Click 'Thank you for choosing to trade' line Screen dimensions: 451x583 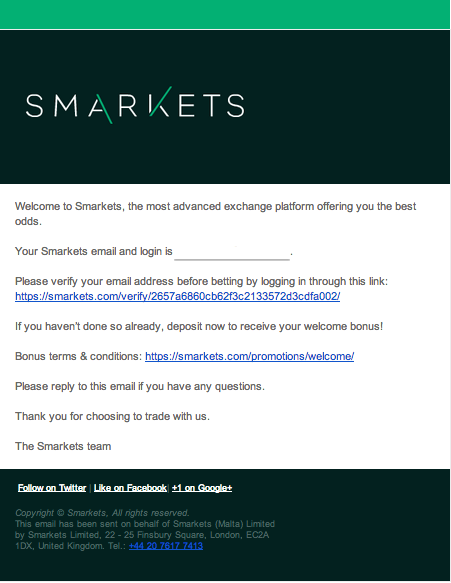click(x=112, y=416)
